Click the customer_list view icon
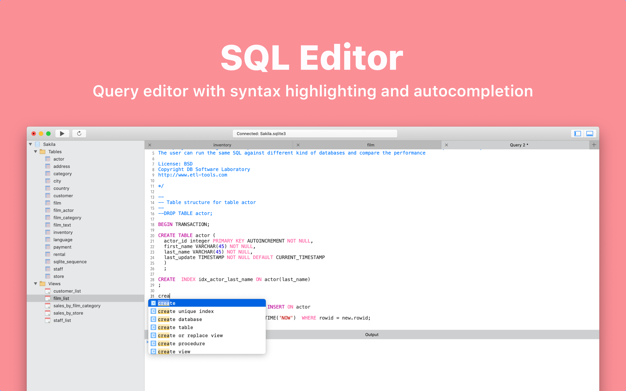 pos(48,291)
